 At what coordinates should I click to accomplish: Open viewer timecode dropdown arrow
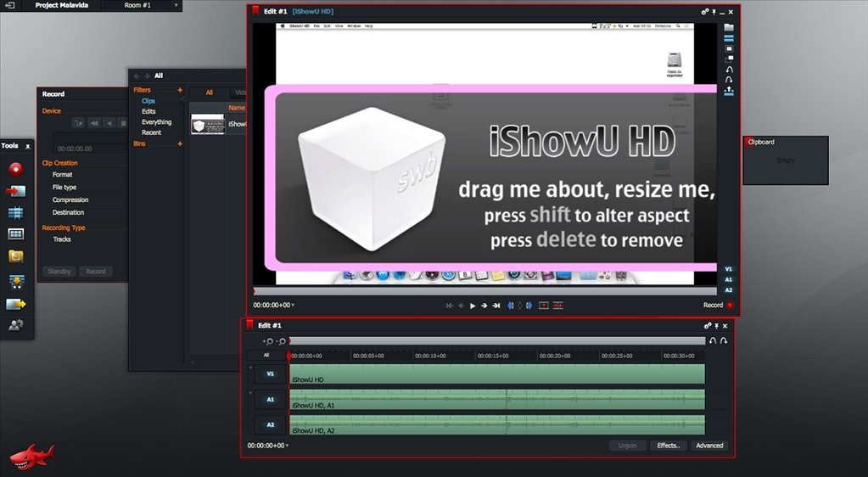tap(293, 306)
